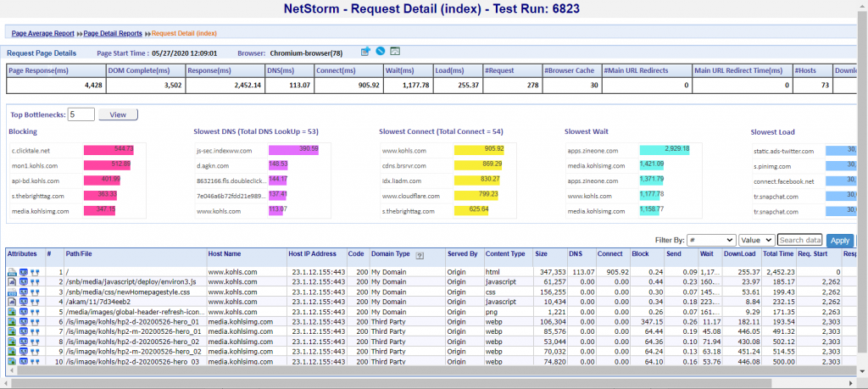
Task: Click the monitor icon for newHomepagestyle.css row
Action: (24, 292)
